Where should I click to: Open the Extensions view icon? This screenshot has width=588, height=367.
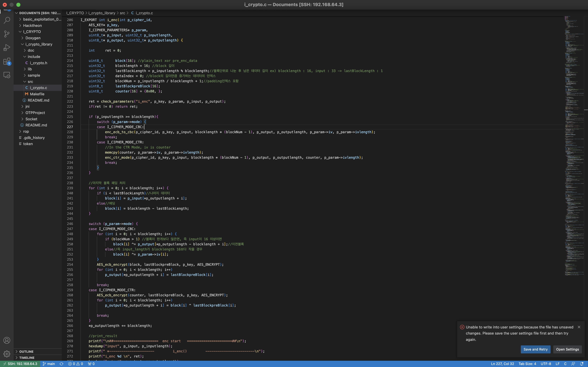pyautogui.click(x=7, y=61)
